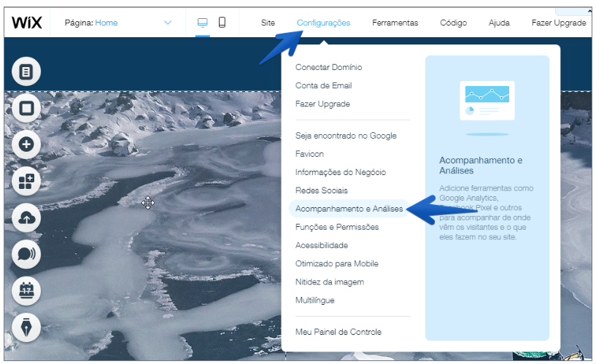Screen dimensions: 596x364
Task: Open the Bookings calendar icon
Action: pos(26,291)
